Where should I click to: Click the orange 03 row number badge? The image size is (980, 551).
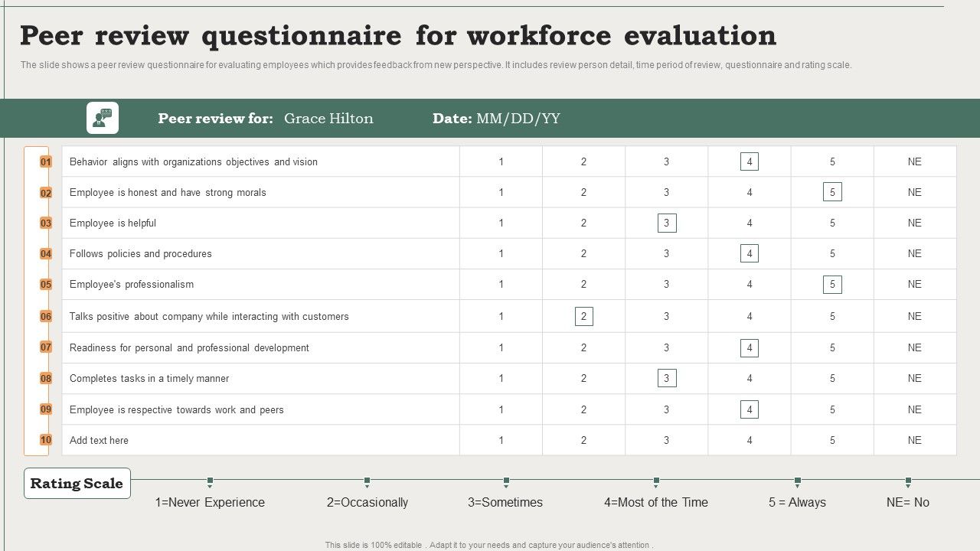coord(46,223)
